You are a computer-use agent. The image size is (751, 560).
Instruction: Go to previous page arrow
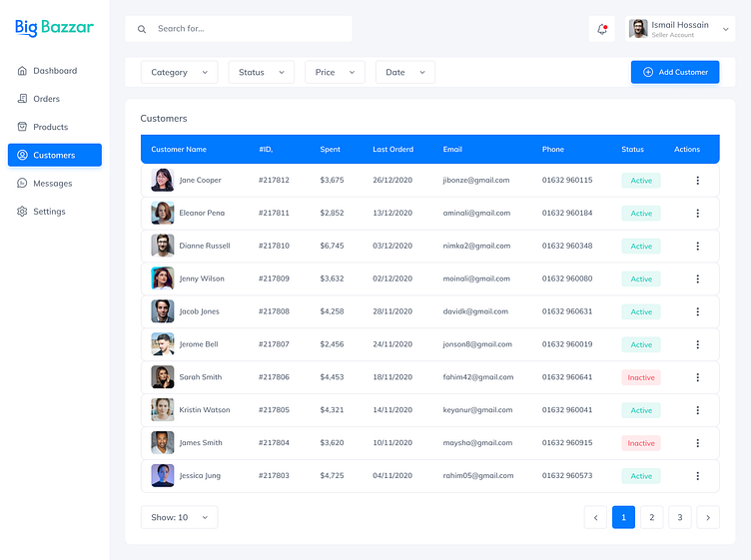point(595,517)
